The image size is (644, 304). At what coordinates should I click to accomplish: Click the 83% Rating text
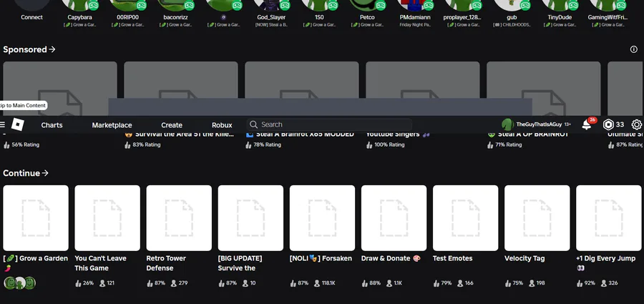pyautogui.click(x=146, y=144)
